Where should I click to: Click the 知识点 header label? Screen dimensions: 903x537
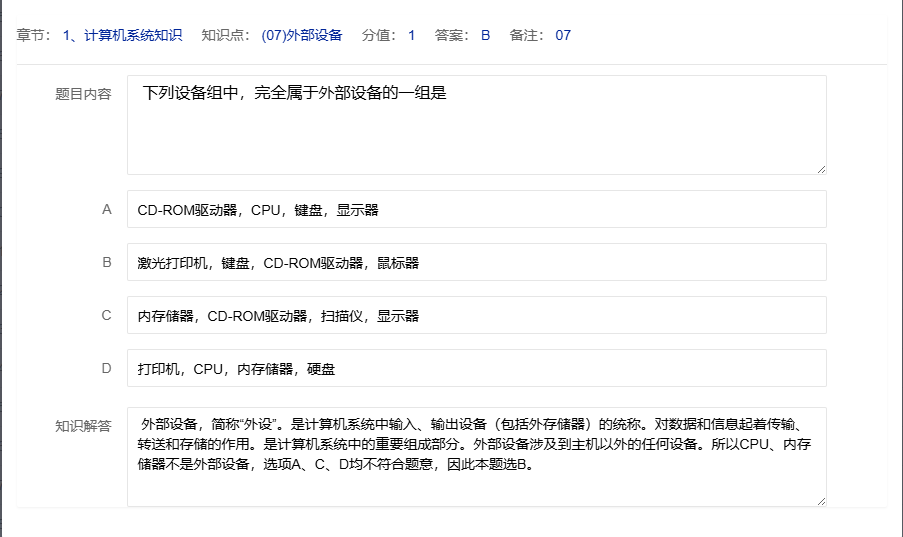click(225, 36)
